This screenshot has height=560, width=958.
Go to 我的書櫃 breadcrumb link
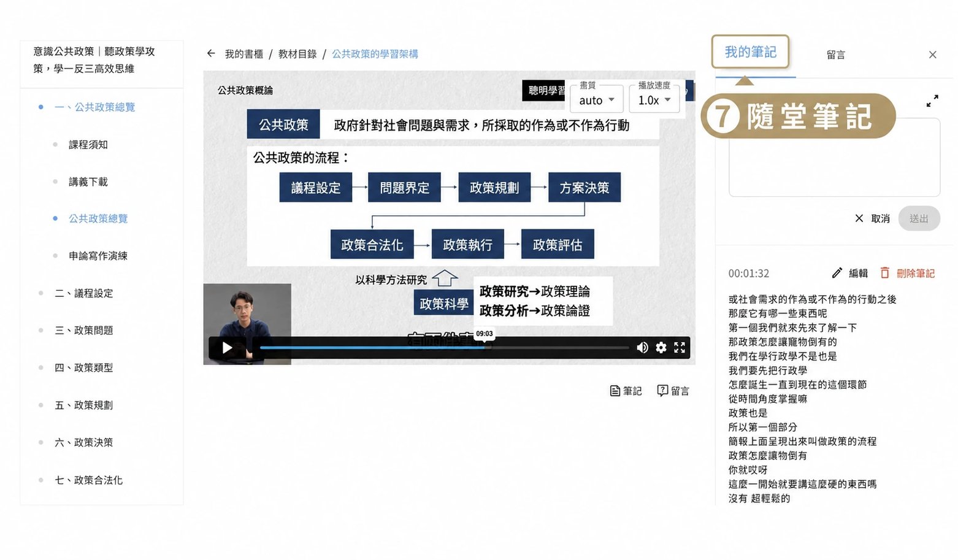(x=243, y=54)
